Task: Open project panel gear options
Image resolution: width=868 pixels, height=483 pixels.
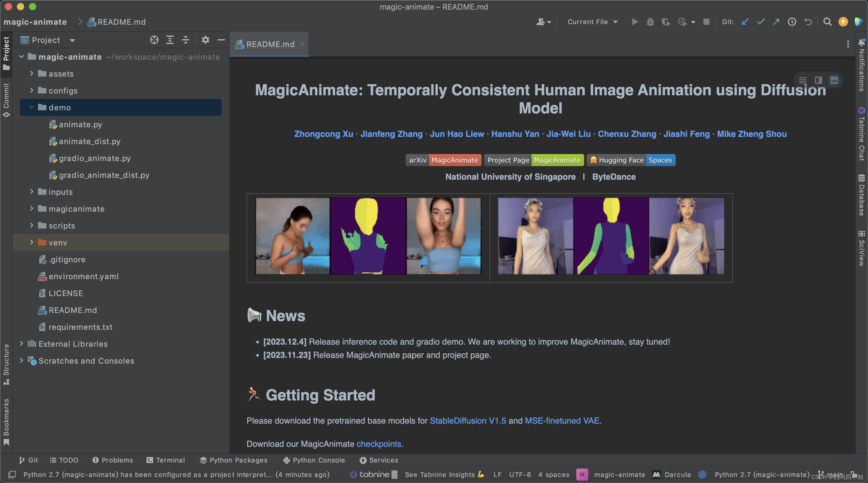Action: (x=205, y=40)
